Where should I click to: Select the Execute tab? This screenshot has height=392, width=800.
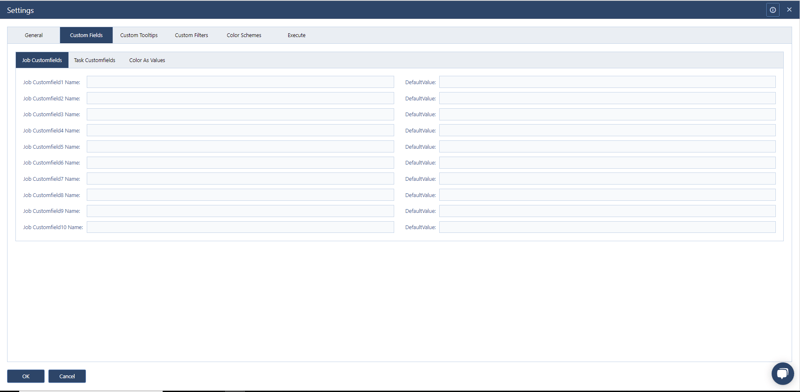[296, 35]
